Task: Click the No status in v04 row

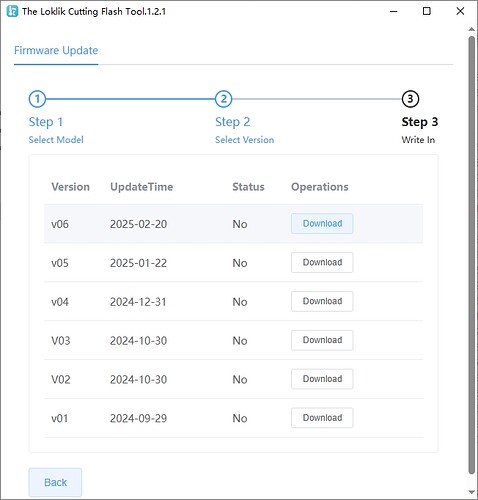Action: 240,302
